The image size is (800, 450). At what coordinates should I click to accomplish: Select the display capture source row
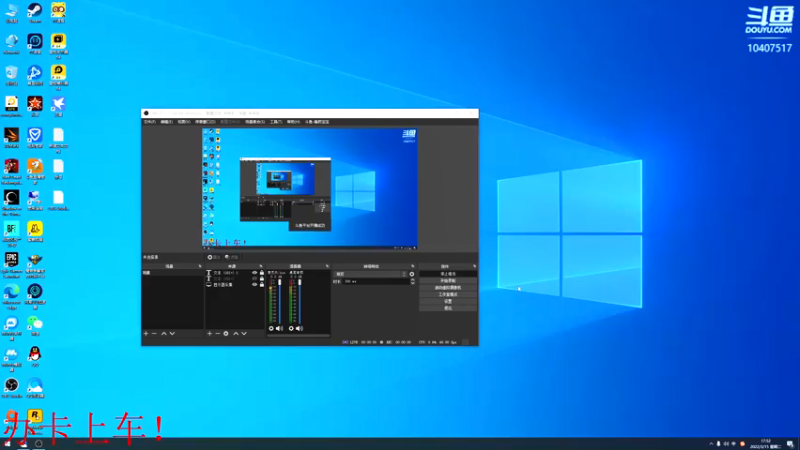(x=235, y=285)
